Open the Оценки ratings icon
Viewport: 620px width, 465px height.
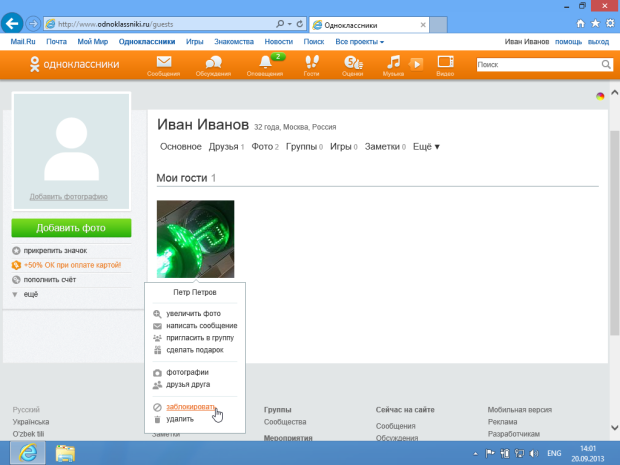point(353,62)
